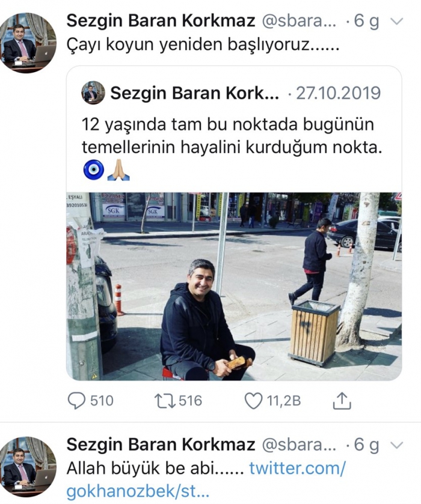Open the first tweet's Sezgin Baran Korkmaz name
This screenshot has height=504, width=421.
click(x=161, y=21)
